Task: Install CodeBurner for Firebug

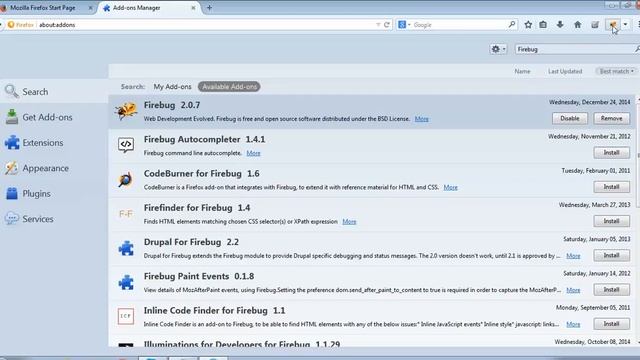Action: click(611, 187)
